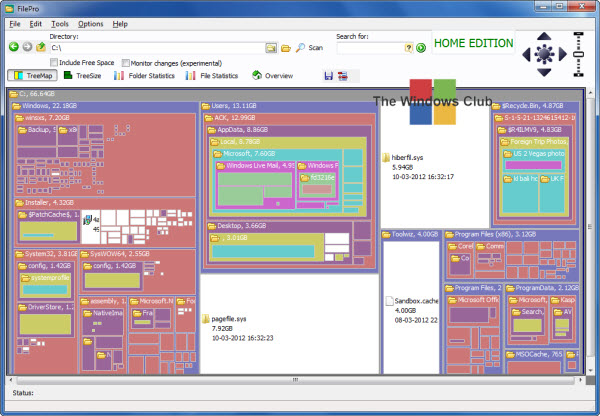
Task: Open the browse folder icon beside Scan
Action: pyautogui.click(x=286, y=48)
